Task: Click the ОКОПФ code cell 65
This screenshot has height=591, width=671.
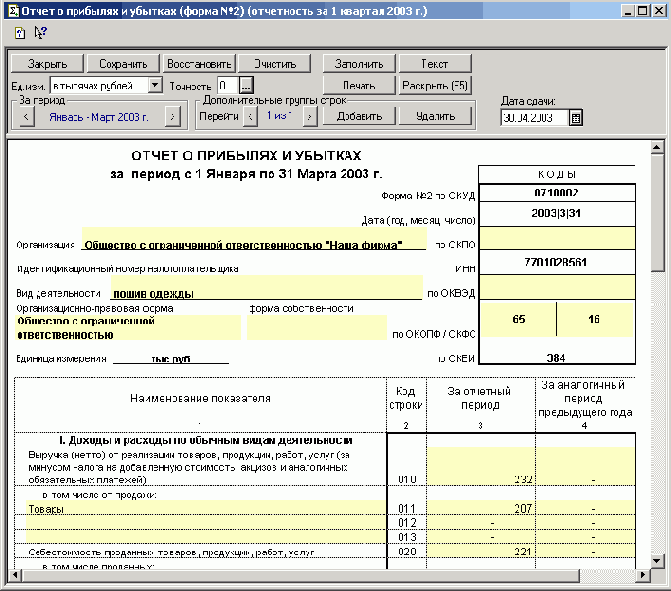Action: [518, 319]
